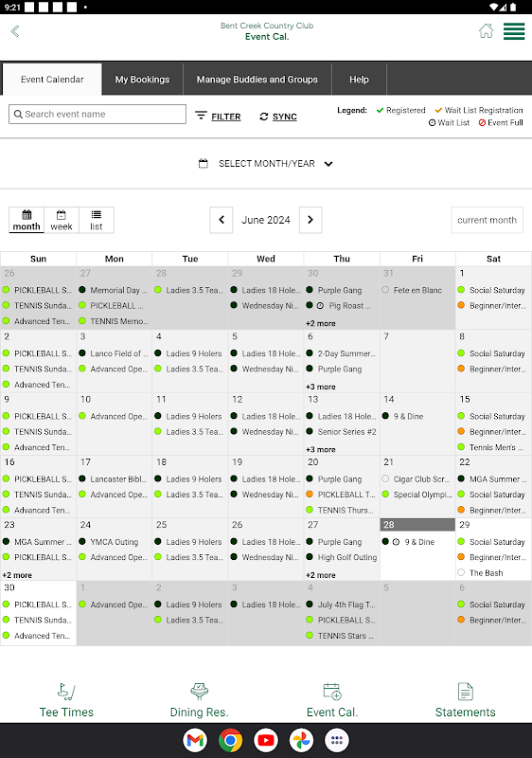Expand +2 more on Thursday June 27

pyautogui.click(x=321, y=575)
